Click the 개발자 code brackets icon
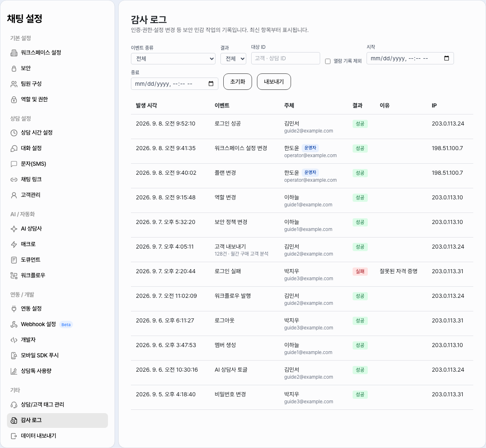This screenshot has height=448, width=486. point(14,340)
